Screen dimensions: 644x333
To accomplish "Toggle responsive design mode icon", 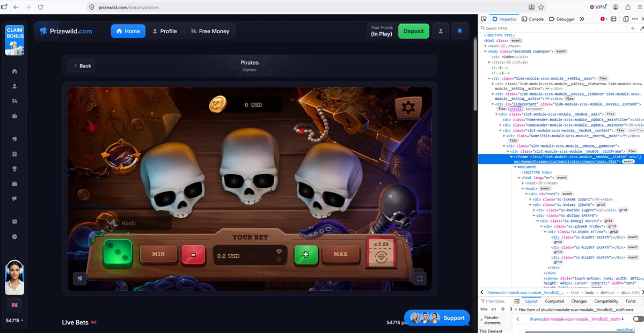I will pos(626,19).
